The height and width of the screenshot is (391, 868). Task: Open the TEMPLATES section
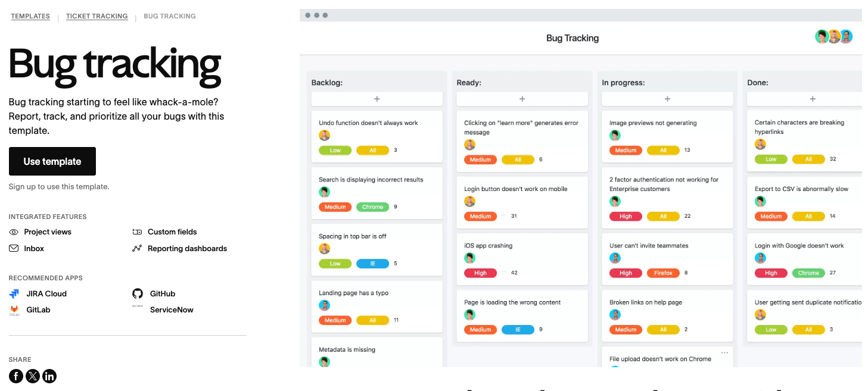30,16
